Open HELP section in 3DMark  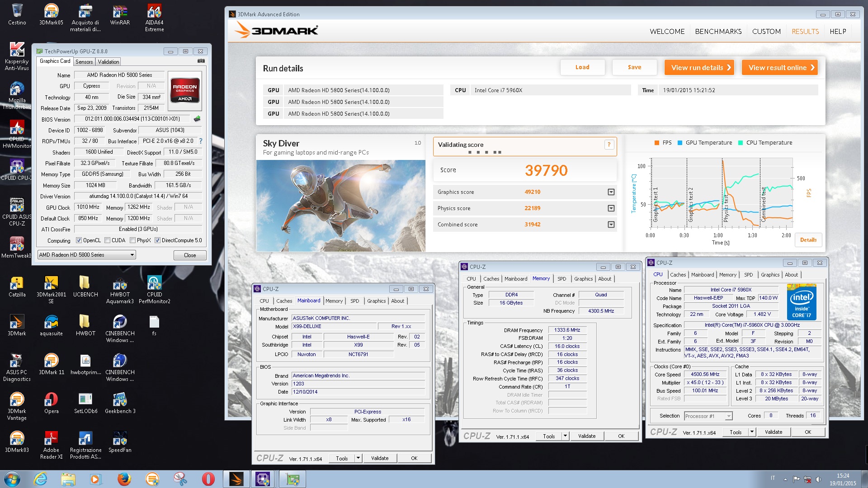coord(838,32)
